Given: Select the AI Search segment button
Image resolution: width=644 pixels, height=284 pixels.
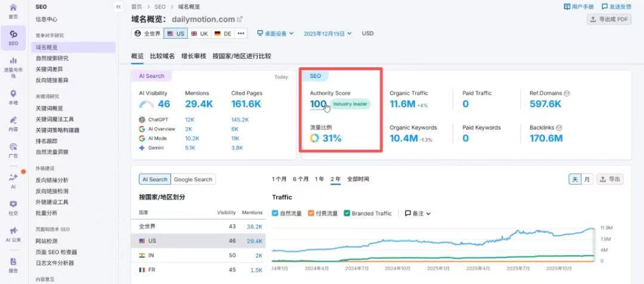Looking at the screenshot, I should click(155, 179).
